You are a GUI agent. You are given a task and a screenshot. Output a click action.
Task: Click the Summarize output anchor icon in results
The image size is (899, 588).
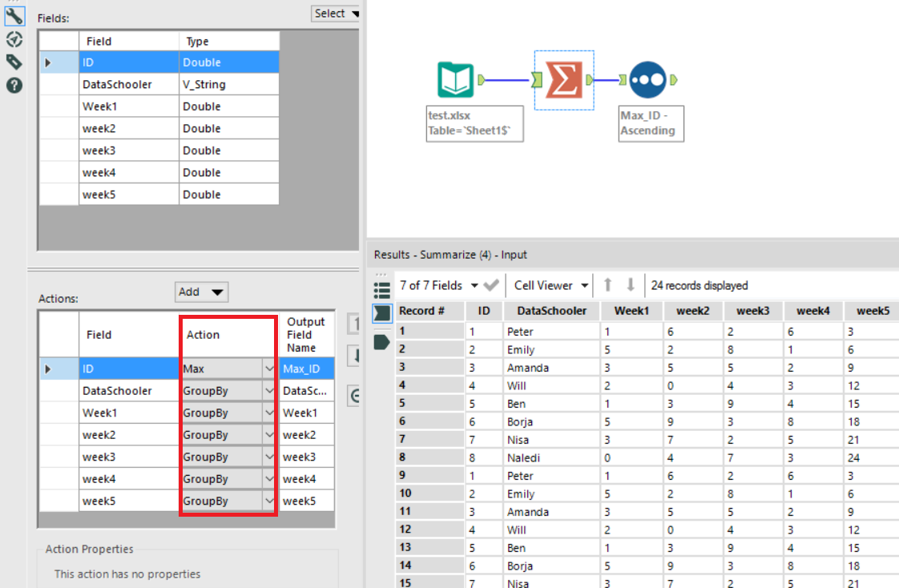(x=382, y=342)
